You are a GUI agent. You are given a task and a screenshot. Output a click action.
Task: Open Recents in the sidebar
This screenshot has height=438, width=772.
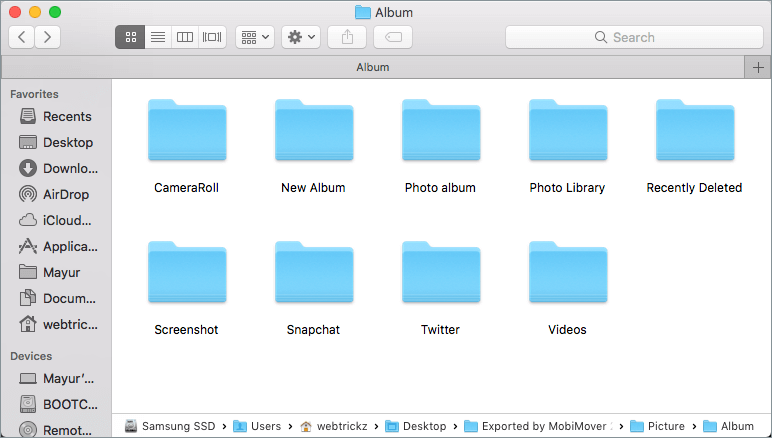(x=56, y=116)
